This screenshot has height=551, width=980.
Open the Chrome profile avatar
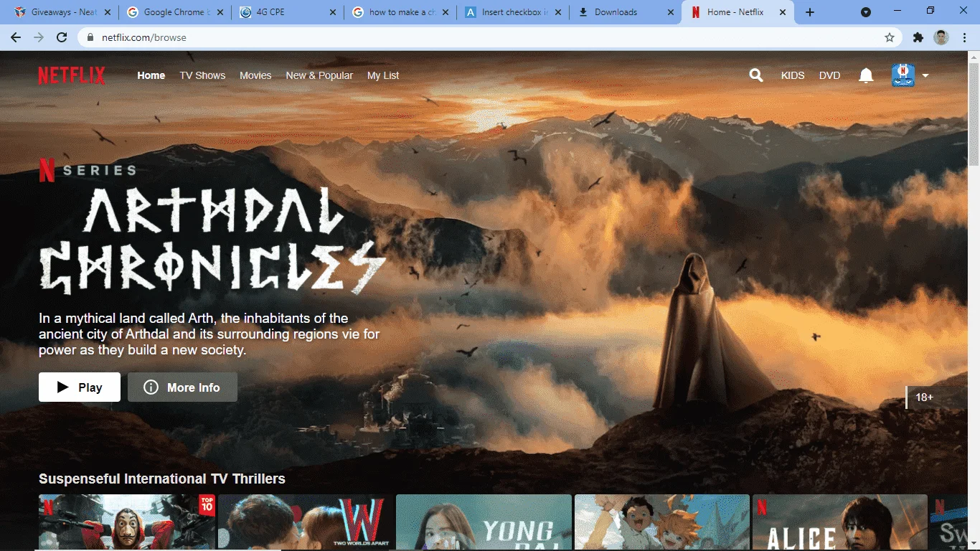[x=941, y=37]
